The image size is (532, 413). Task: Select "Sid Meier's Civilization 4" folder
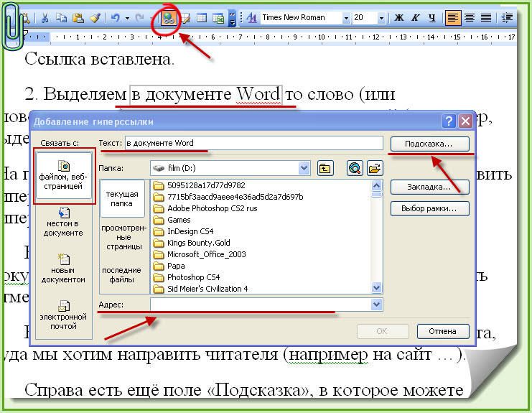coord(200,289)
